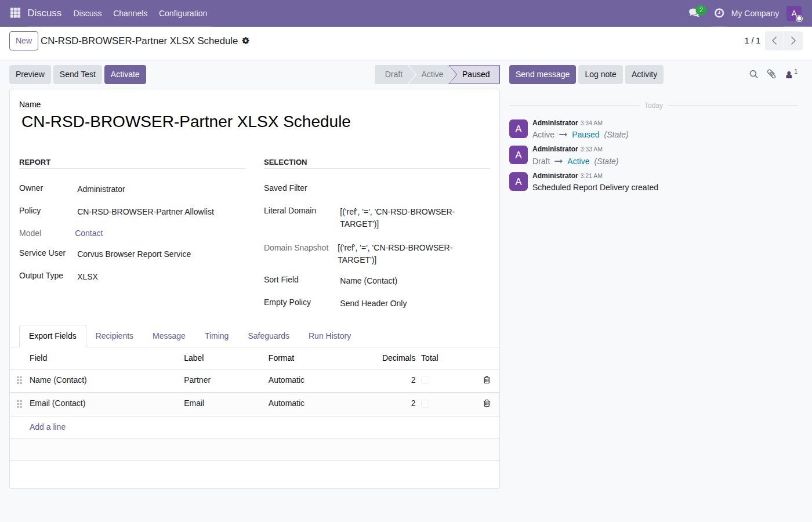Click Administrator avatar on Draft to Active message
This screenshot has width=812, height=522.
[519, 155]
